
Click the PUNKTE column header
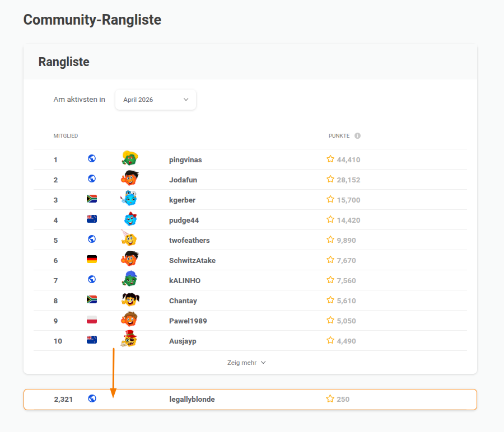pos(339,136)
